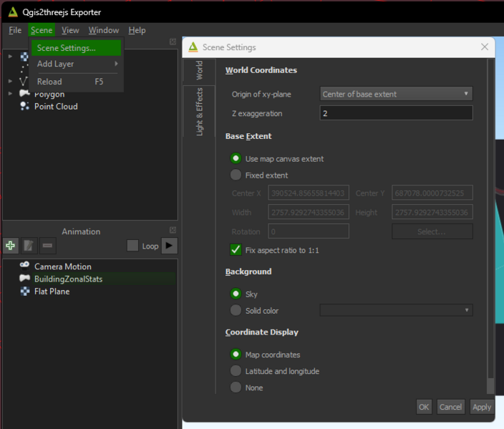Play the animation
Screen dimensions: 504x429
tap(169, 246)
